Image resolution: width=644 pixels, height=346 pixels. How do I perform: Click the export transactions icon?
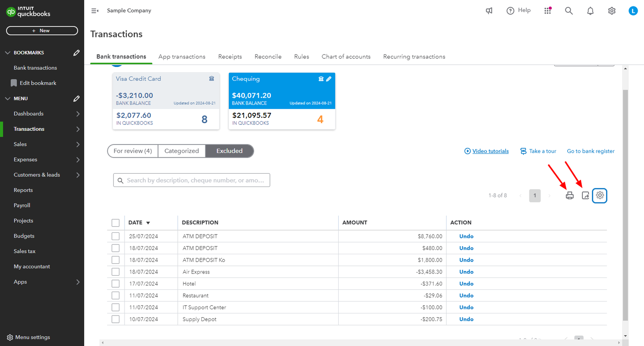pyautogui.click(x=585, y=196)
